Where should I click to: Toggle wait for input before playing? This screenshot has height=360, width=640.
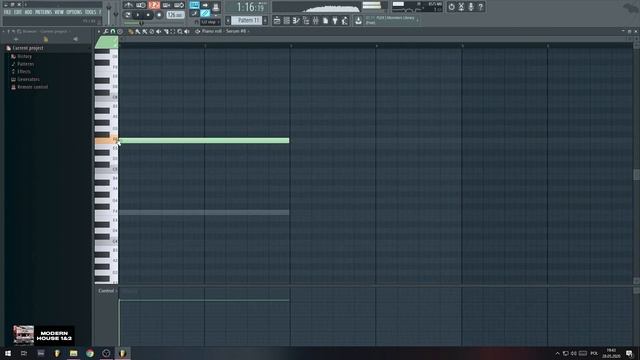click(x=141, y=5)
